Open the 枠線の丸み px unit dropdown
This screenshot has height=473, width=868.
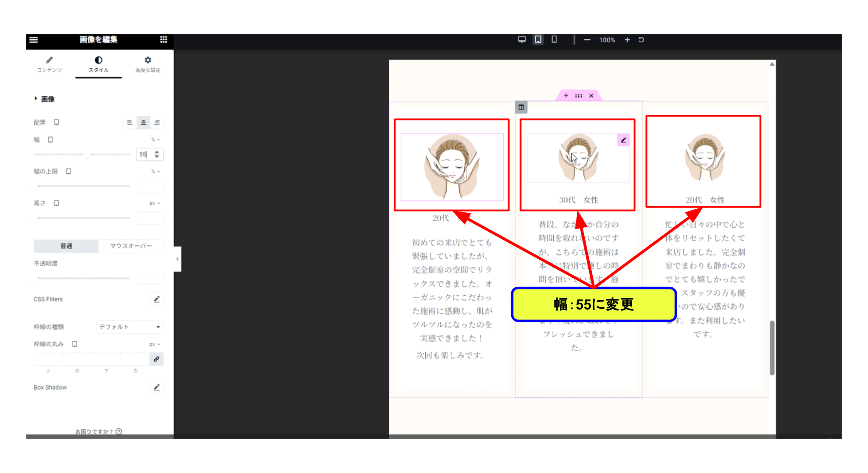155,344
